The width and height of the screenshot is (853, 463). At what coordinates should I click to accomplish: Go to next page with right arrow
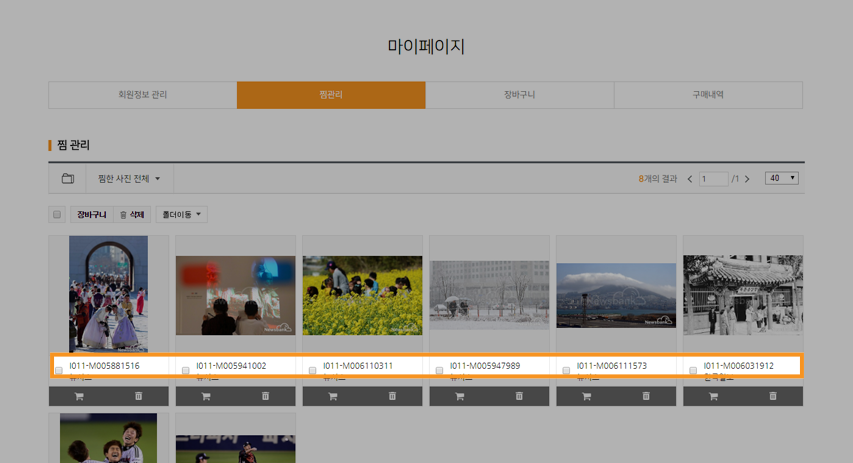[x=747, y=179]
